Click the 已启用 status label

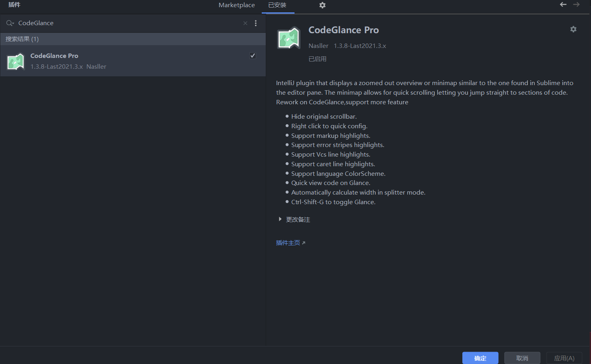(318, 59)
